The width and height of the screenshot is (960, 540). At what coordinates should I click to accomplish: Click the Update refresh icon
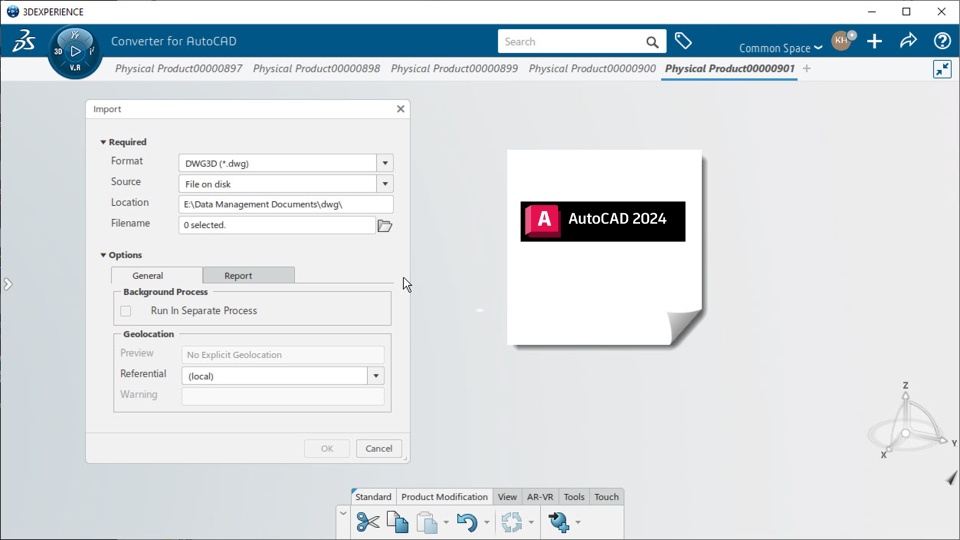click(512, 522)
